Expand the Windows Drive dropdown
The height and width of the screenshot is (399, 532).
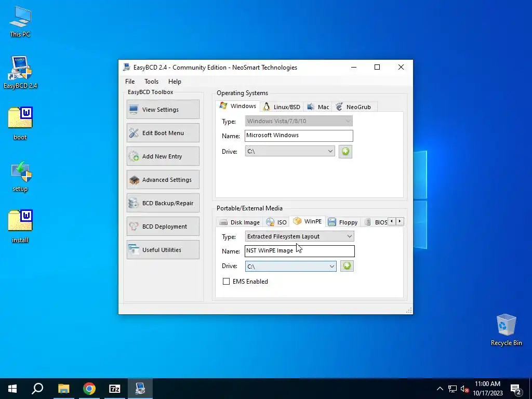[290, 151]
